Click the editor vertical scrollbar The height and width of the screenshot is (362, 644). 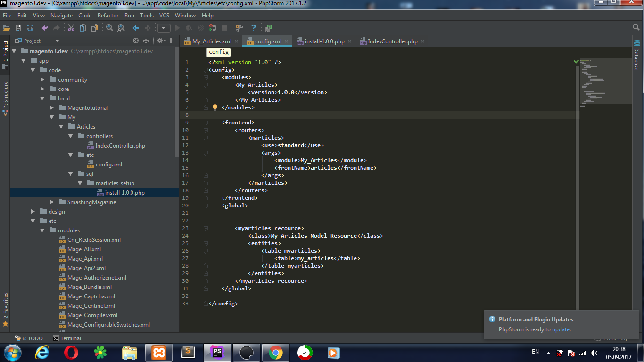click(577, 189)
